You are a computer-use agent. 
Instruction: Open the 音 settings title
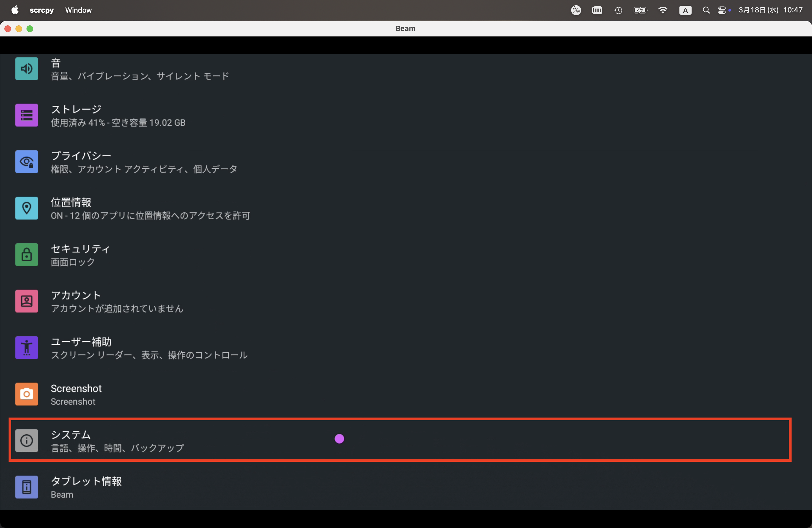coord(56,63)
